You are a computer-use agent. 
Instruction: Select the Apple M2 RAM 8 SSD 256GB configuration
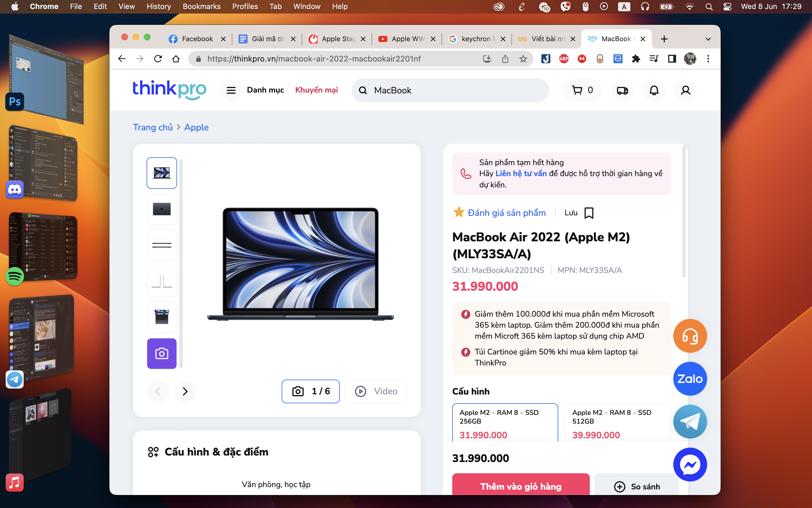point(505,423)
